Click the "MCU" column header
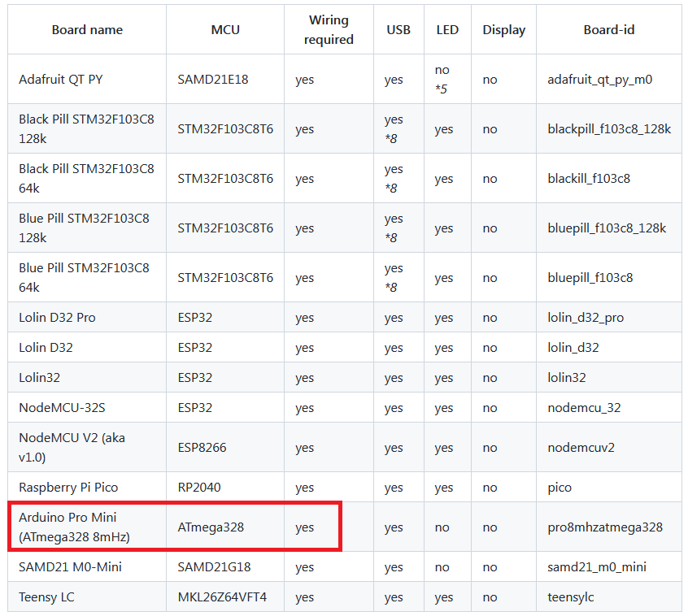The image size is (688, 616). pyautogui.click(x=225, y=30)
